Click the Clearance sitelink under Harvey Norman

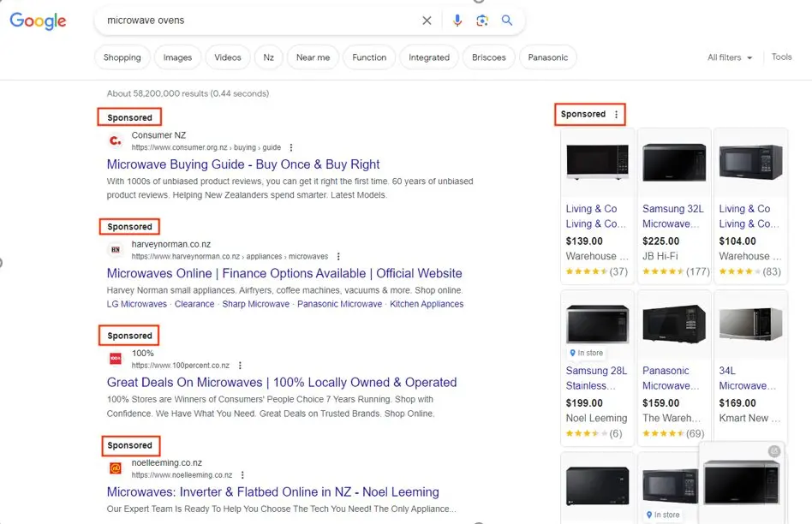194,304
